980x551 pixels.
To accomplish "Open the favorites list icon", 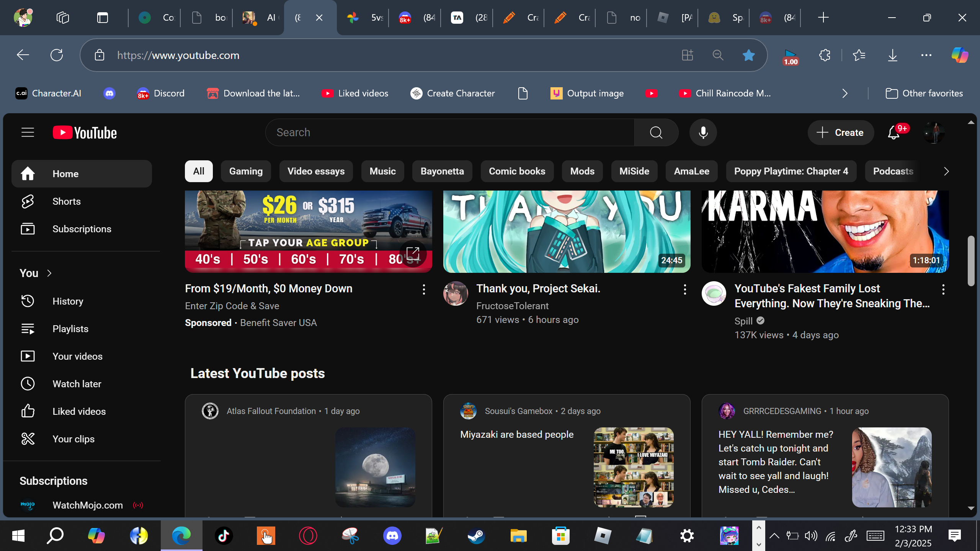I will click(x=859, y=55).
